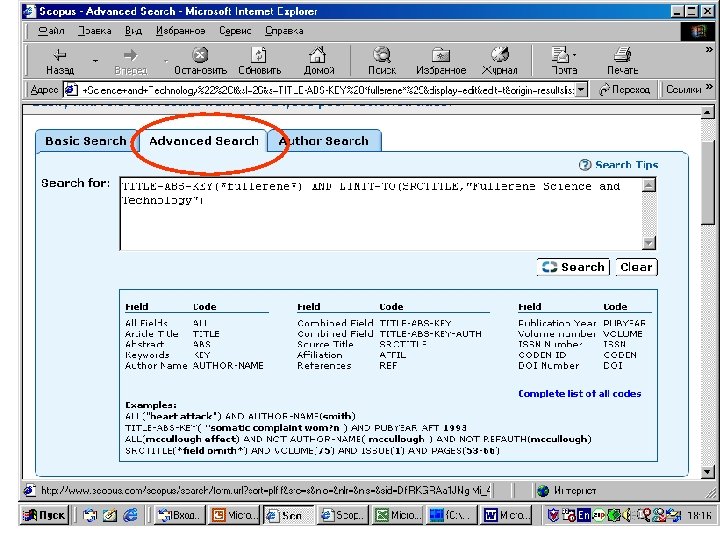Click the page icon in the address bar

70,90
